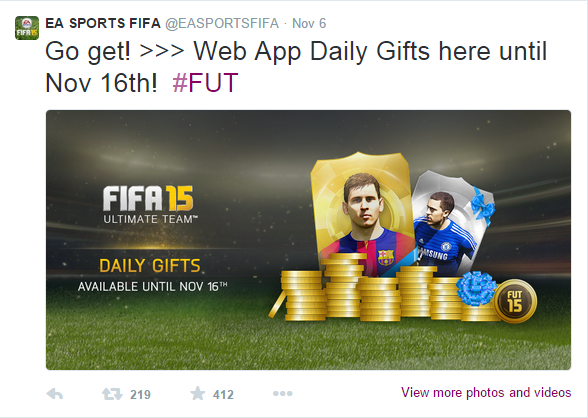Image resolution: width=588 pixels, height=418 pixels.
Task: Open the three-dot more options menu
Action: click(283, 394)
